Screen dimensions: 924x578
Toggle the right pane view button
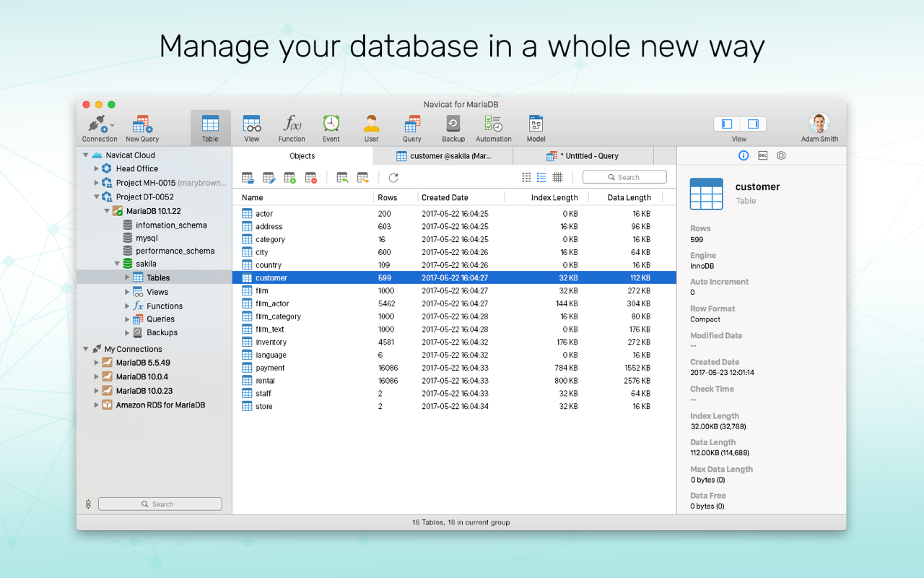pos(753,124)
